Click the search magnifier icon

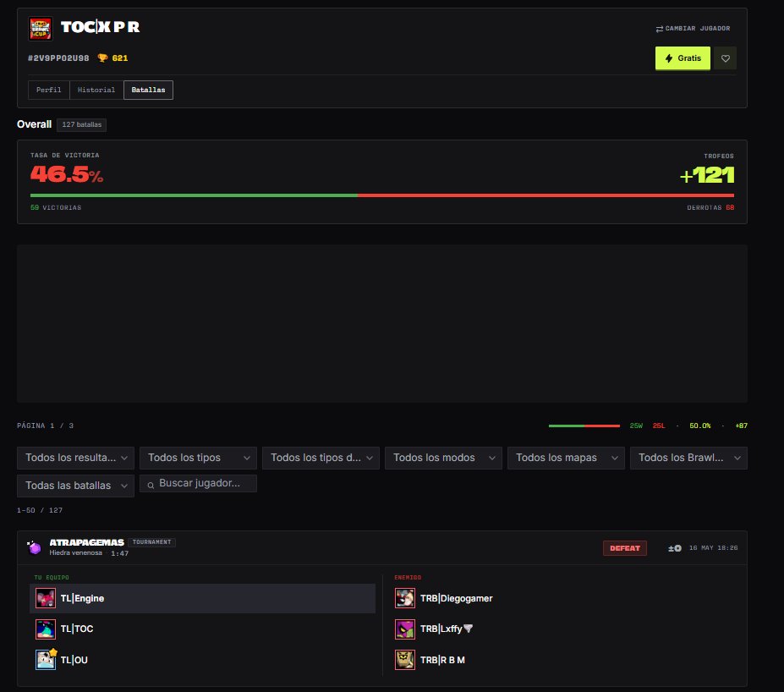(151, 485)
